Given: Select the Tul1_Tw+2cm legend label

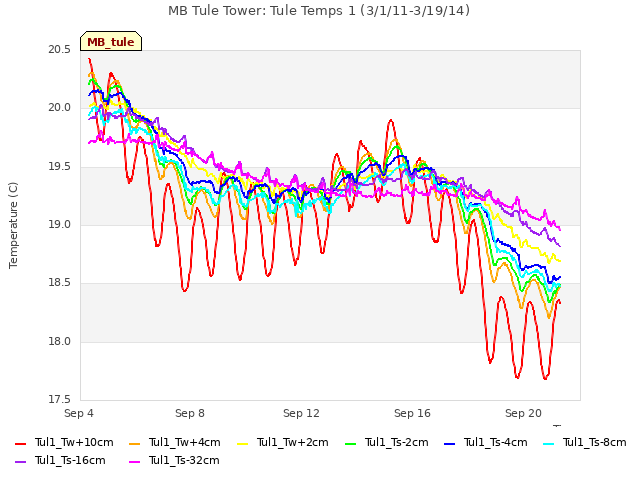Looking at the screenshot, I should [292, 442].
